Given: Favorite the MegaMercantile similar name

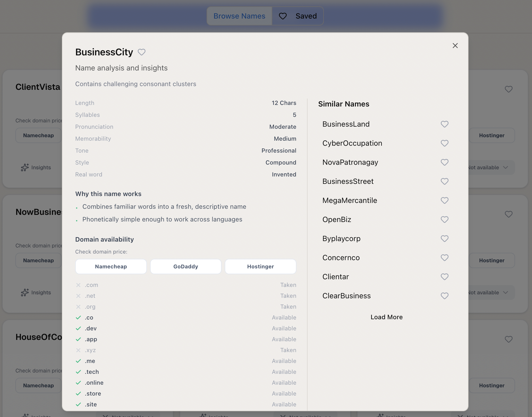Looking at the screenshot, I should pos(444,200).
